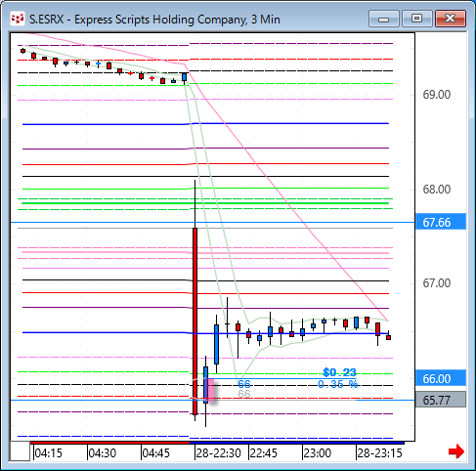Click the chart application icon in title bar

pyautogui.click(x=18, y=19)
